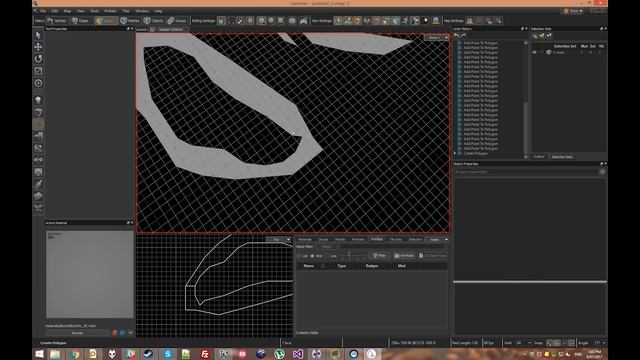This screenshot has height=360, width=640.
Task: Click first Editing Settings toggle icon
Action: pyautogui.click(x=221, y=20)
